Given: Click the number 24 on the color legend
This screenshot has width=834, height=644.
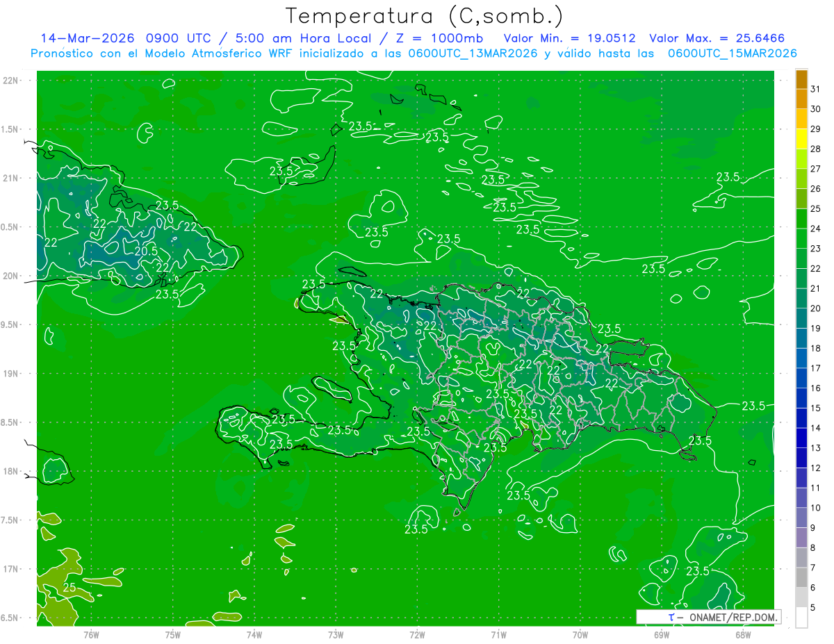Looking at the screenshot, I should [x=816, y=229].
